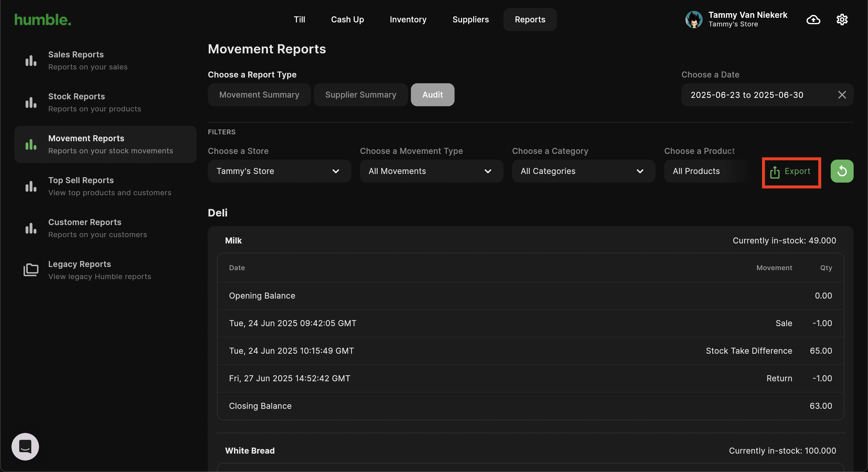This screenshot has width=868, height=472.
Task: Open the Choose a Store dropdown
Action: coord(279,171)
